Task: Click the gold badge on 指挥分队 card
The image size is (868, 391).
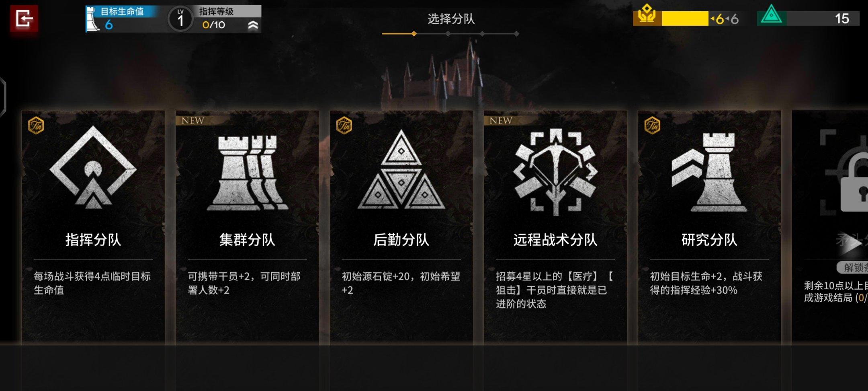Action: [36, 126]
